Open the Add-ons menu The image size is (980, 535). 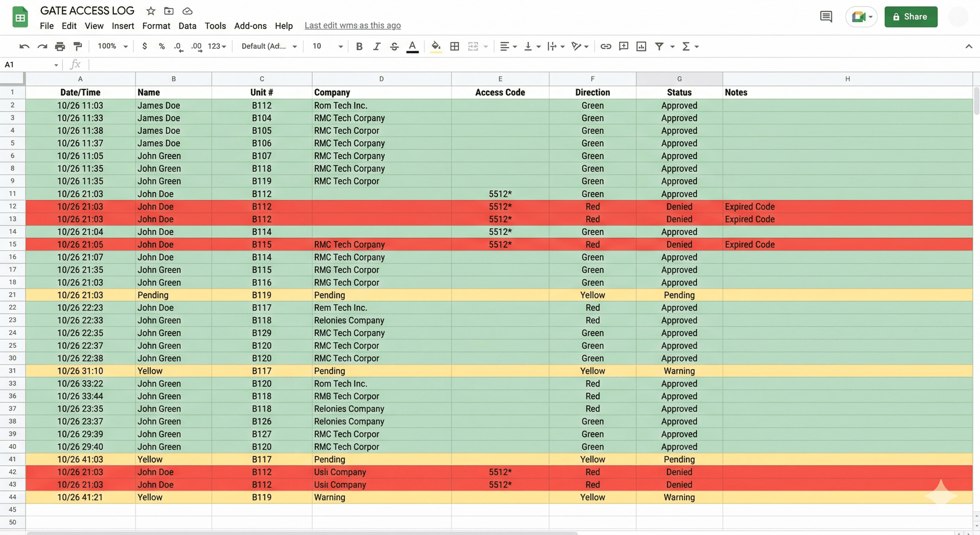click(x=250, y=25)
